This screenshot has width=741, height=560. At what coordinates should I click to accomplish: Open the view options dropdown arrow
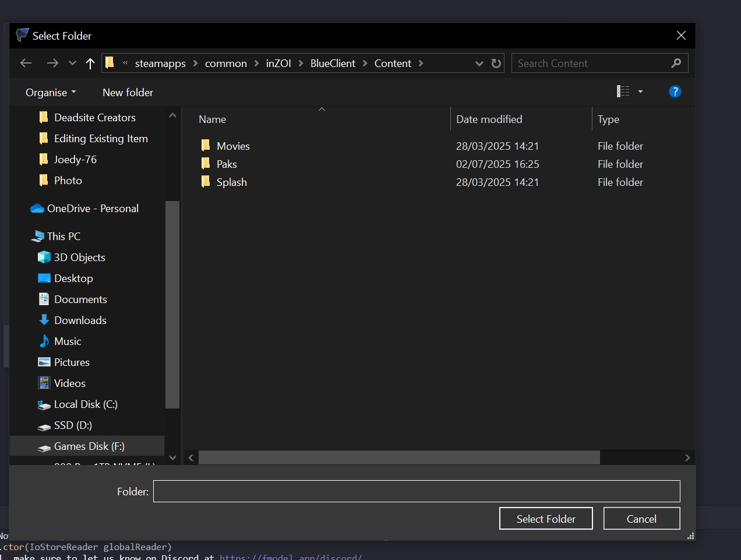point(640,91)
